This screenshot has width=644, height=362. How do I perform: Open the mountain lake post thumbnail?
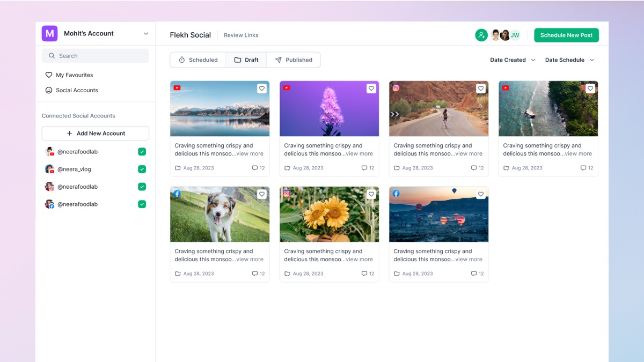[220, 109]
